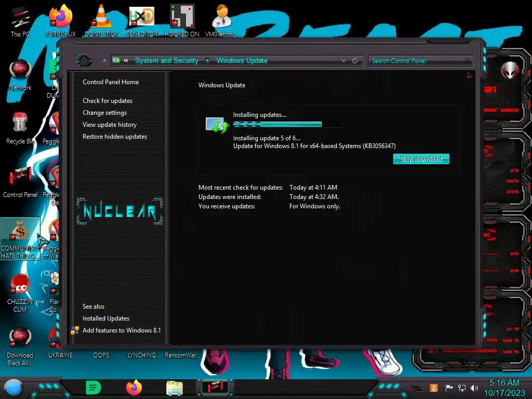Open Restore hidden updates link
Viewport: 532px width, 399px height.
point(115,137)
